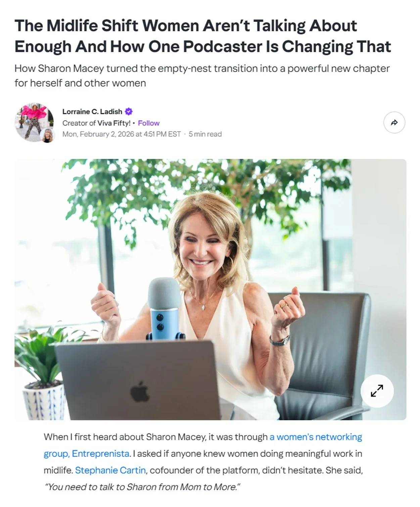Open author name Lorraine C. Ladish

92,112
